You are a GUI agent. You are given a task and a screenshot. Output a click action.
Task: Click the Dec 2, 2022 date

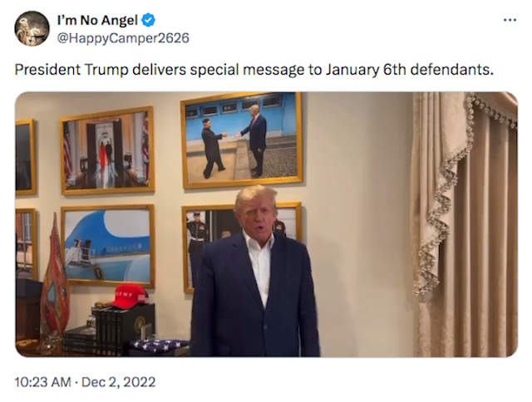point(118,382)
